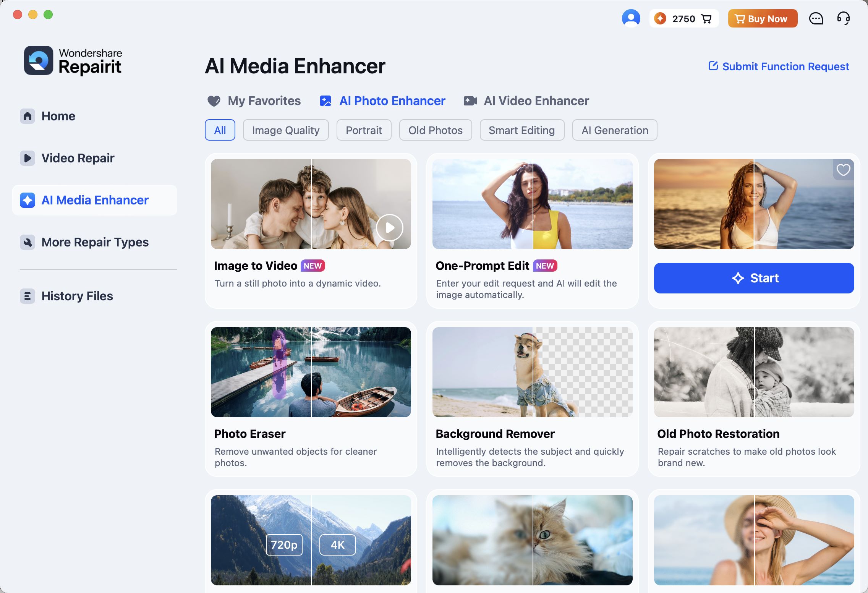
Task: Switch to the My Favorites tab
Action: coord(254,101)
